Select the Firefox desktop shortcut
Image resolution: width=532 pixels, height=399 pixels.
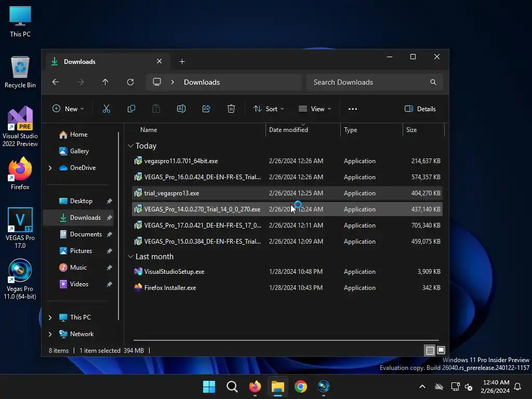(x=20, y=173)
